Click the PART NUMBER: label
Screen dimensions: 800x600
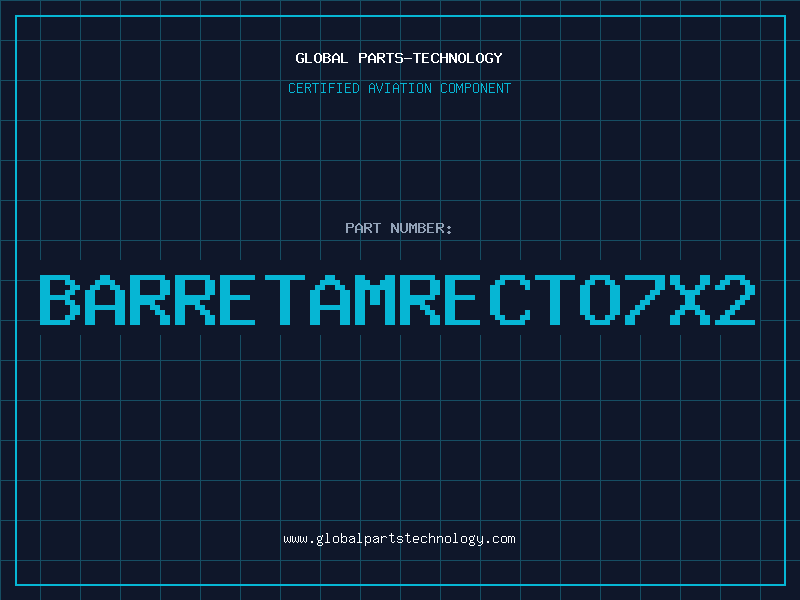click(x=399, y=228)
